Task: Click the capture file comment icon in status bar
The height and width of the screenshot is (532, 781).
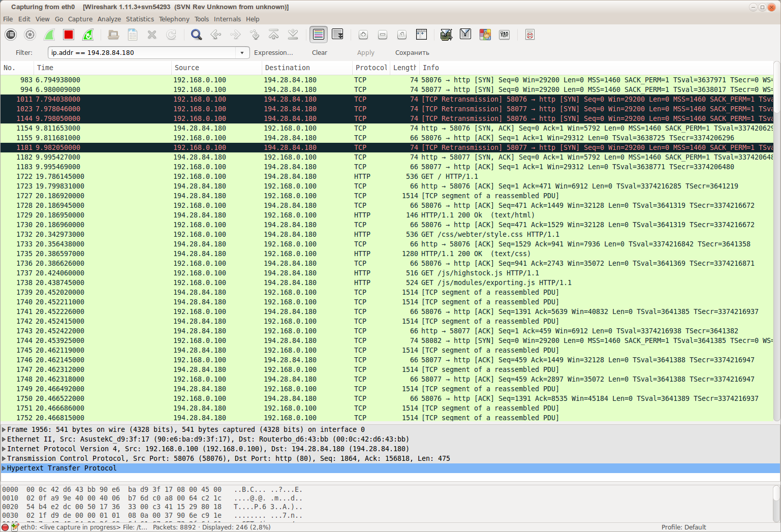Action: click(15, 527)
